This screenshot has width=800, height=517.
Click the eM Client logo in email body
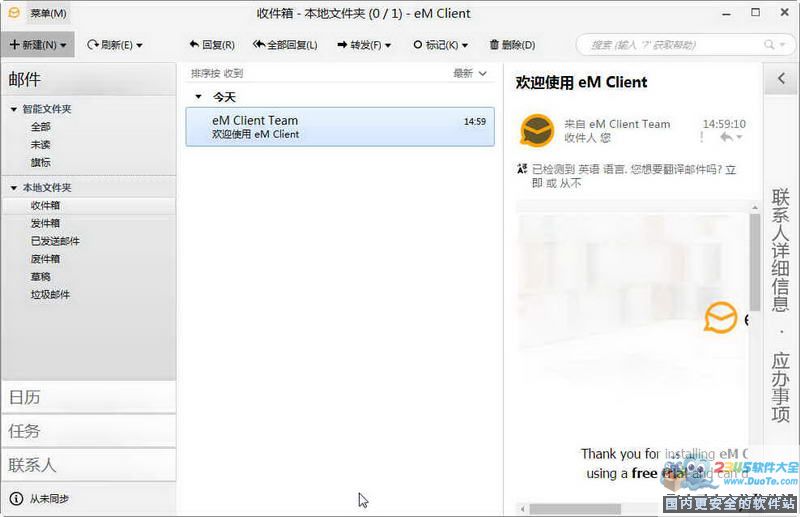coord(720,317)
